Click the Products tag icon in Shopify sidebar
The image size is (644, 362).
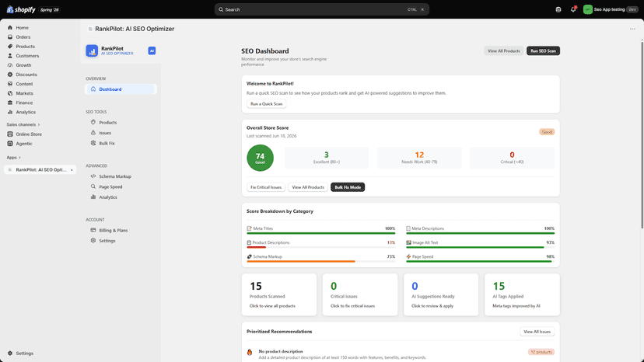tap(10, 47)
